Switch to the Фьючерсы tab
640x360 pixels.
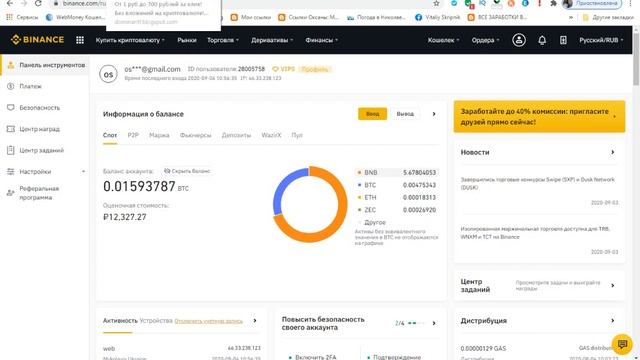pyautogui.click(x=196, y=135)
